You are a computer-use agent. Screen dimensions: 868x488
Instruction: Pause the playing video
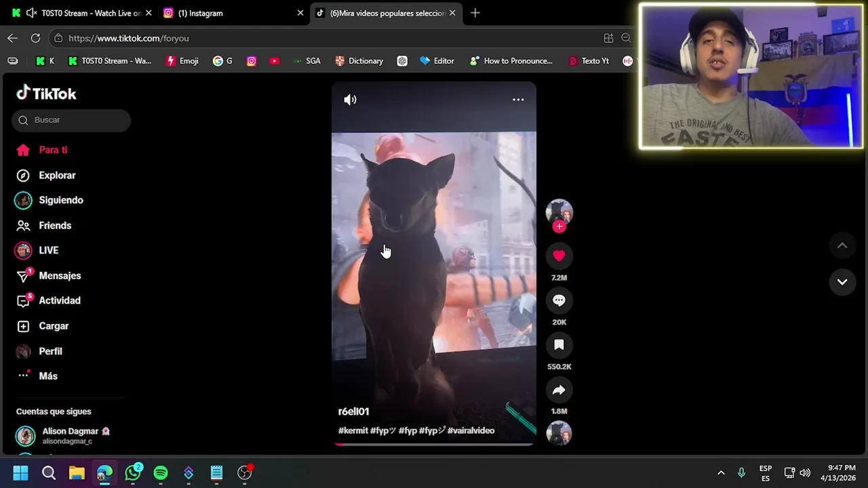click(x=434, y=263)
